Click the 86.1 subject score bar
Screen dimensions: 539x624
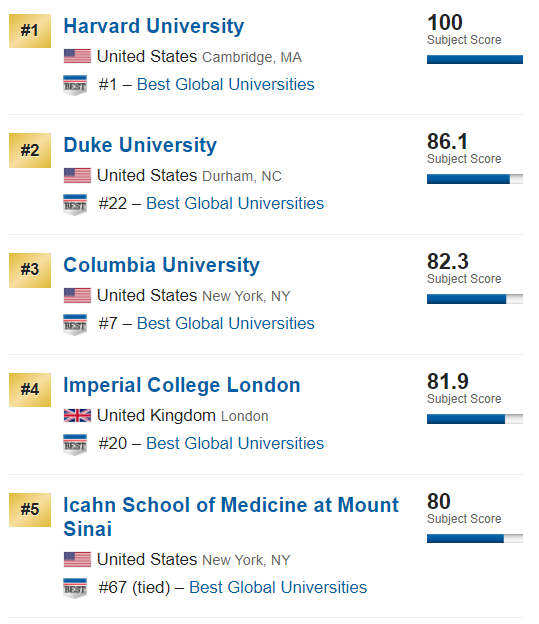475,179
